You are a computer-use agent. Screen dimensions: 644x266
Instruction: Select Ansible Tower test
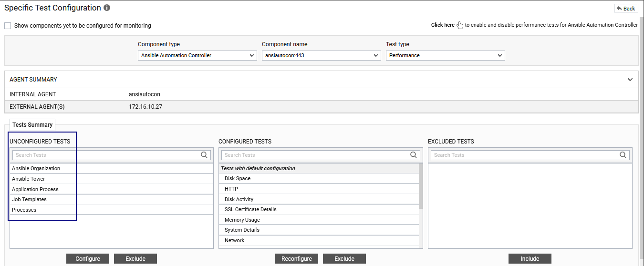[x=112, y=179]
